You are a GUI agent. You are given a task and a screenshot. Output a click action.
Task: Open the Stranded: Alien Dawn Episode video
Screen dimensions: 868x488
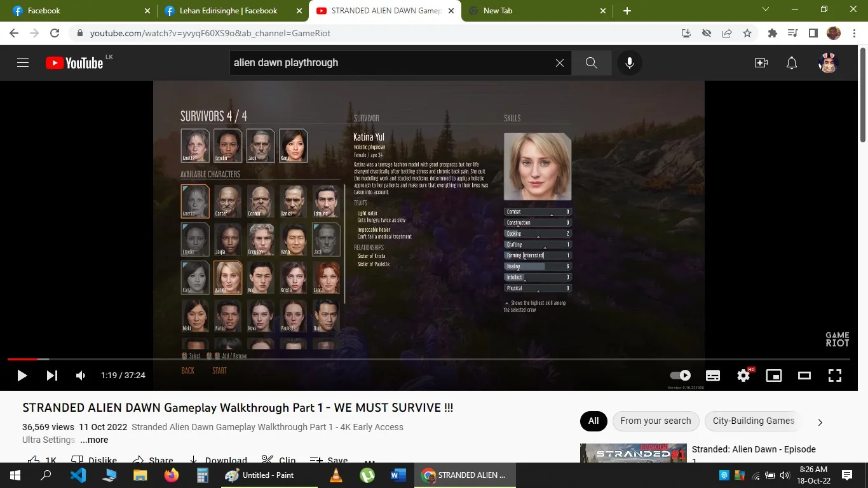point(754,453)
